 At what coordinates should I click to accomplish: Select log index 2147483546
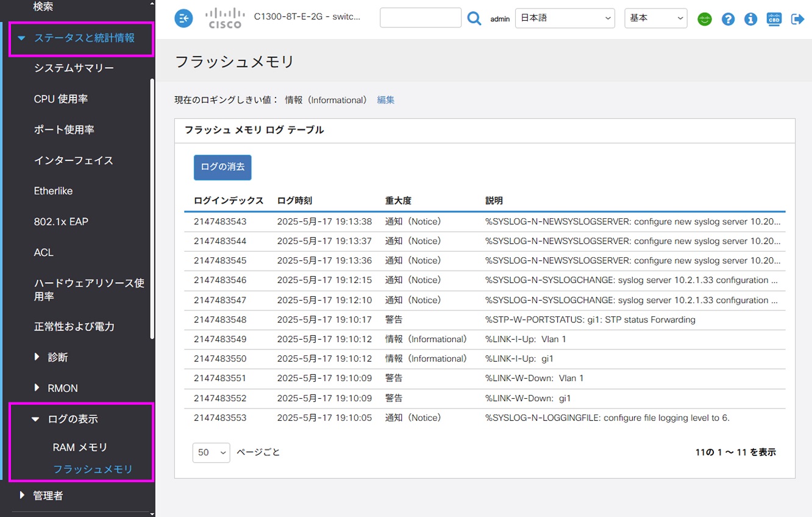coord(220,280)
